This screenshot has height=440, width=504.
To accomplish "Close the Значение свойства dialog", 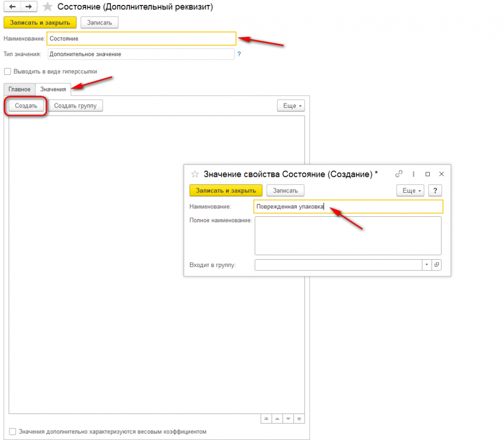I will click(441, 174).
